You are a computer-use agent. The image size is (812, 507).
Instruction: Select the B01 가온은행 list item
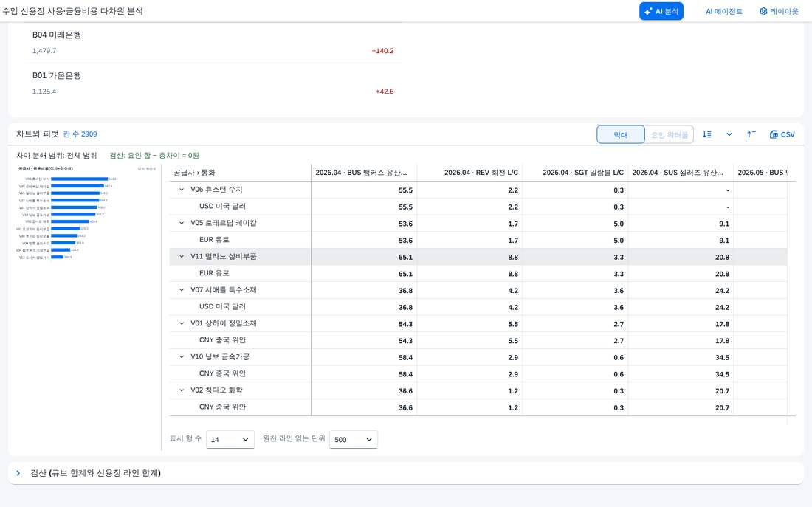coord(213,83)
